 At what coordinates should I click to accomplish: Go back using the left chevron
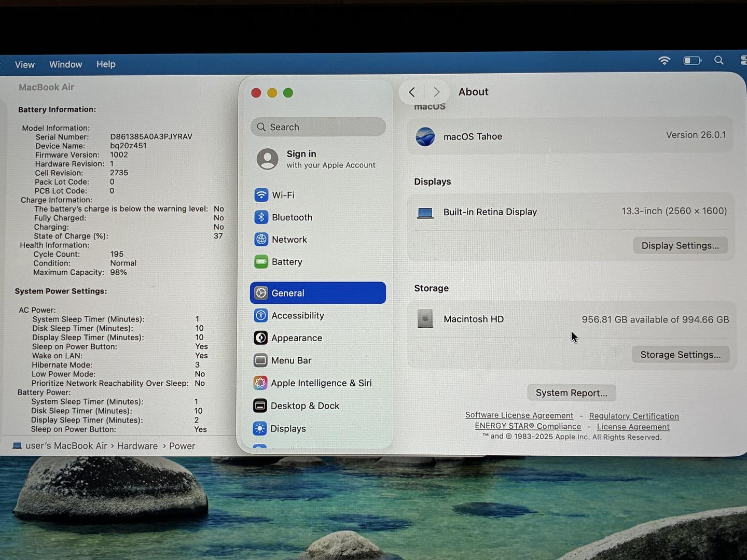(412, 92)
